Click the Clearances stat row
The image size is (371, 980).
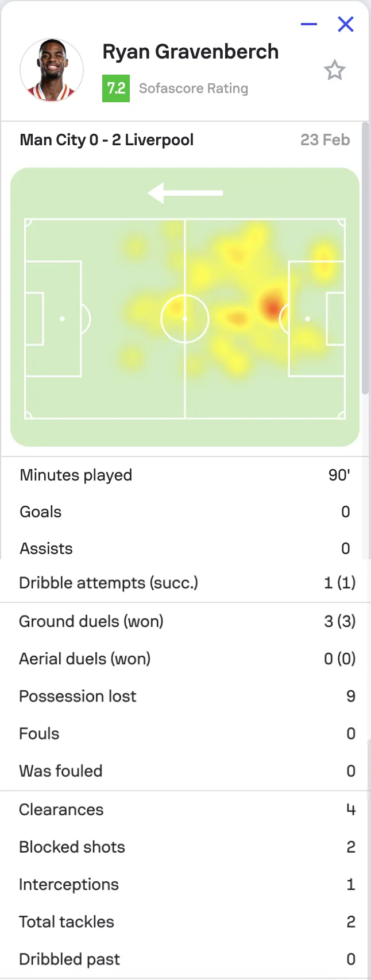click(185, 809)
